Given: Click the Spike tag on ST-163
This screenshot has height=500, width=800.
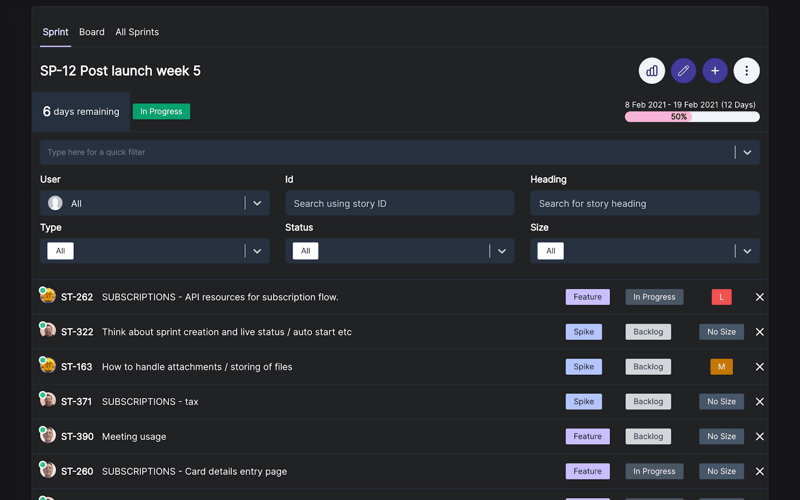Looking at the screenshot, I should 584,367.
